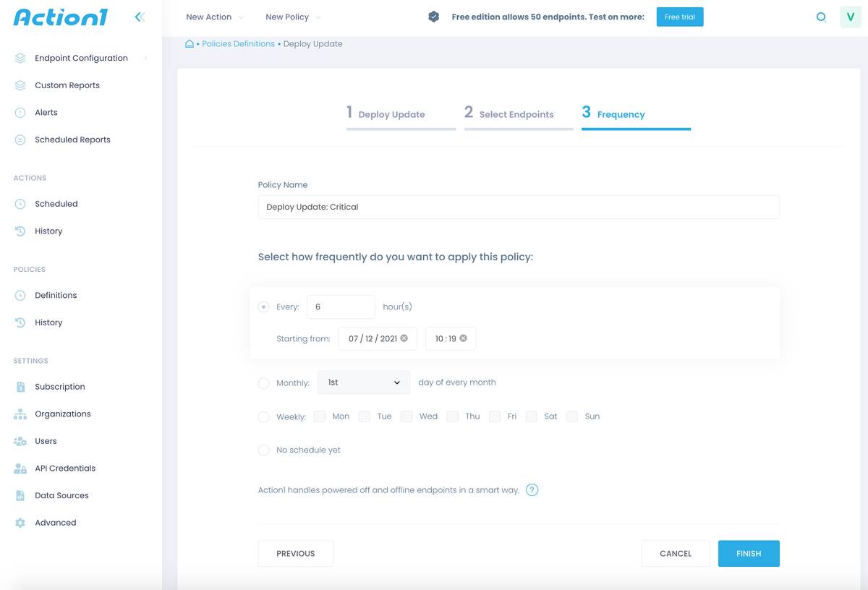Open the help question mark icon
The image size is (868, 590).
(x=532, y=490)
